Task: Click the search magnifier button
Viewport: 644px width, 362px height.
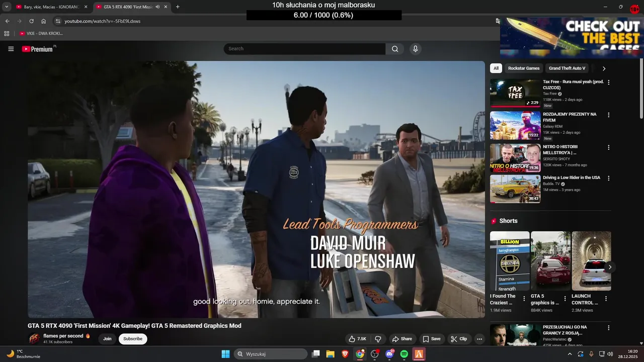Action: point(395,49)
